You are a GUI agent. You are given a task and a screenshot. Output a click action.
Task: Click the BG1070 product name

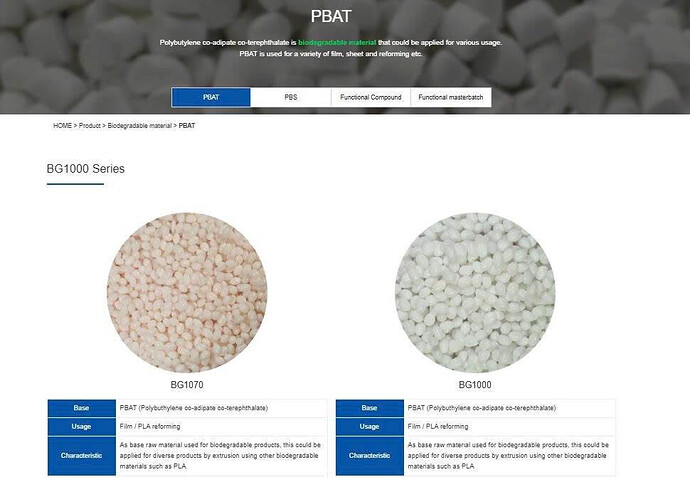[x=187, y=385]
